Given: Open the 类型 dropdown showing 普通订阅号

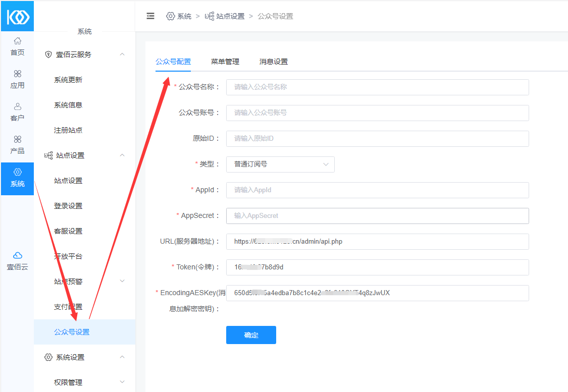Looking at the screenshot, I should pyautogui.click(x=280, y=164).
